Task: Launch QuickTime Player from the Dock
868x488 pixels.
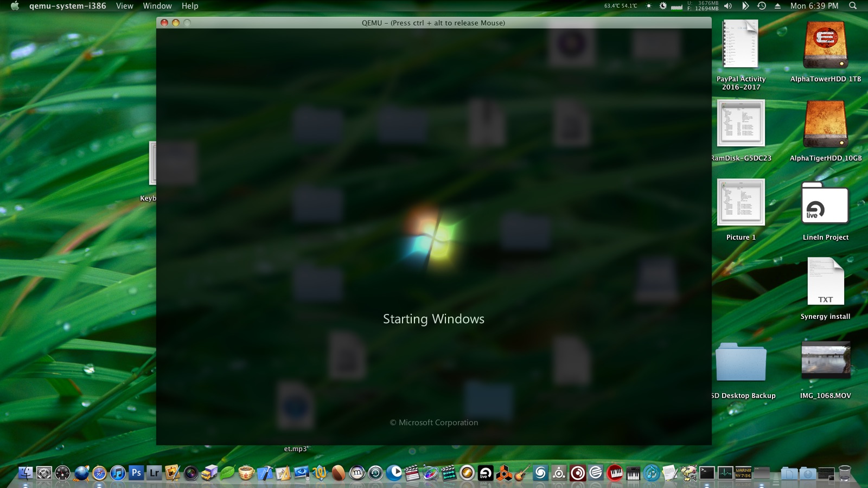Action: pos(394,473)
